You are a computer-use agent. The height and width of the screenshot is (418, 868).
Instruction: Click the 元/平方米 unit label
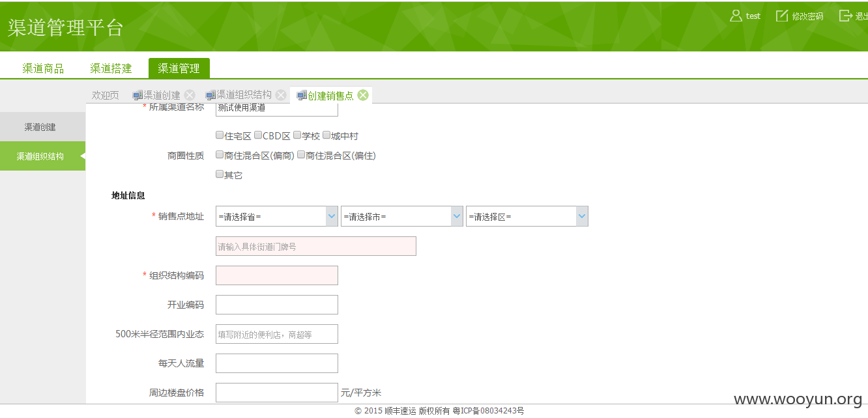click(361, 393)
